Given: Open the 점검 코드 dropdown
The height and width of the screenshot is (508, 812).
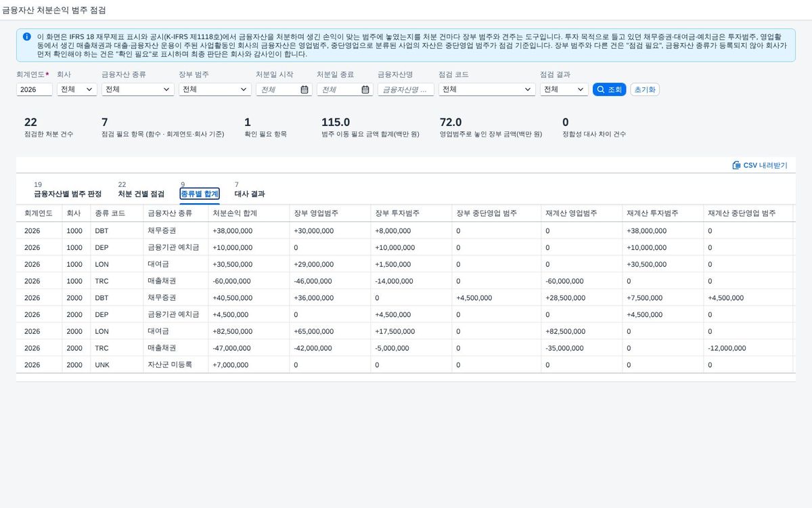Looking at the screenshot, I should [487, 89].
